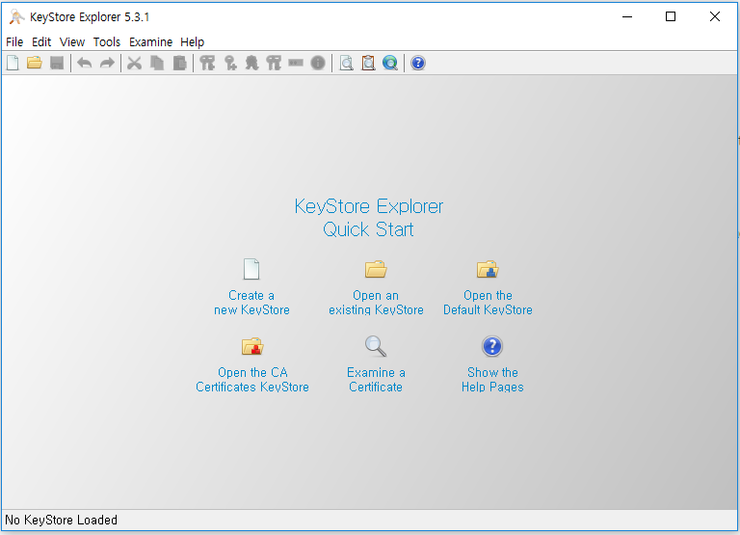This screenshot has height=535, width=740.
Task: Click the Examine File toolbar icon
Action: [x=346, y=63]
